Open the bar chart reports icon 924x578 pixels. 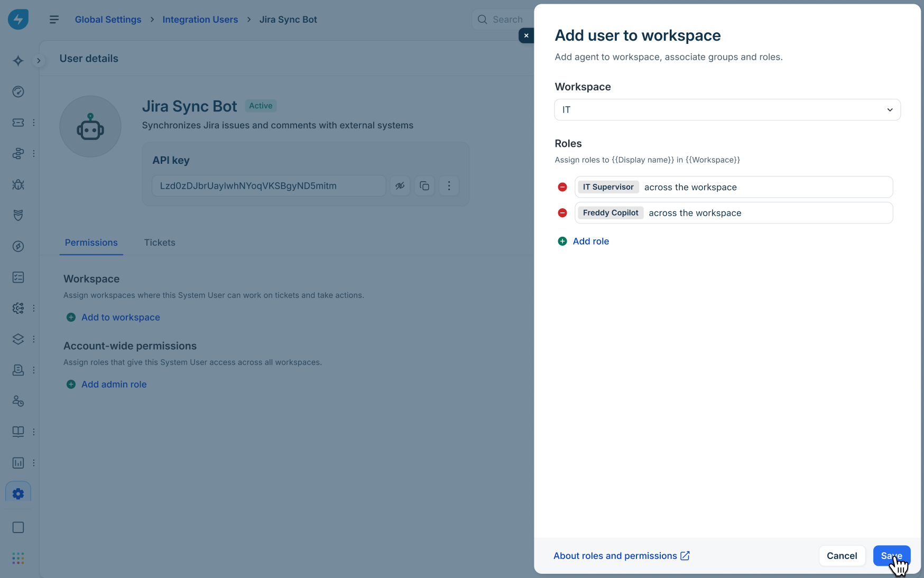tap(18, 463)
